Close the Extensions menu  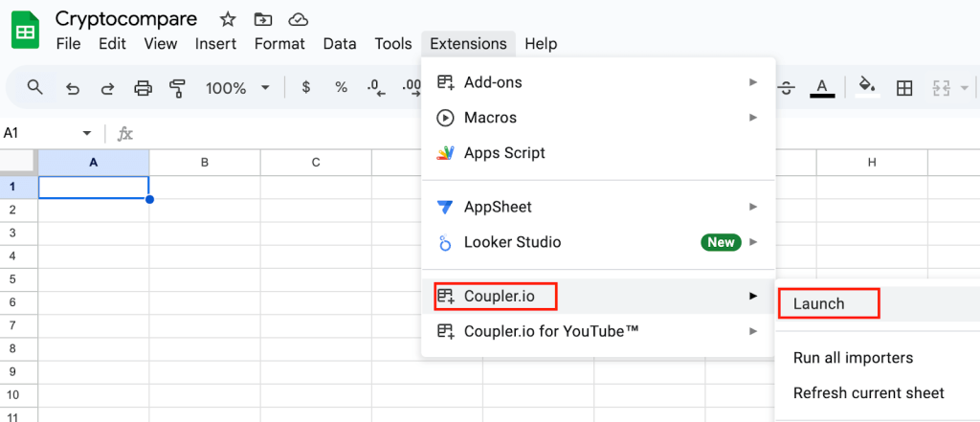468,44
